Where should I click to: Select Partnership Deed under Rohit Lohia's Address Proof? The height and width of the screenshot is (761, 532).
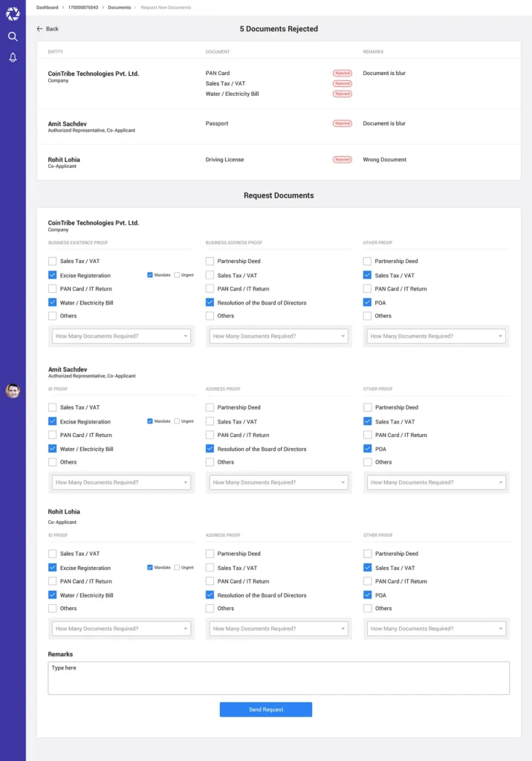pyautogui.click(x=210, y=554)
